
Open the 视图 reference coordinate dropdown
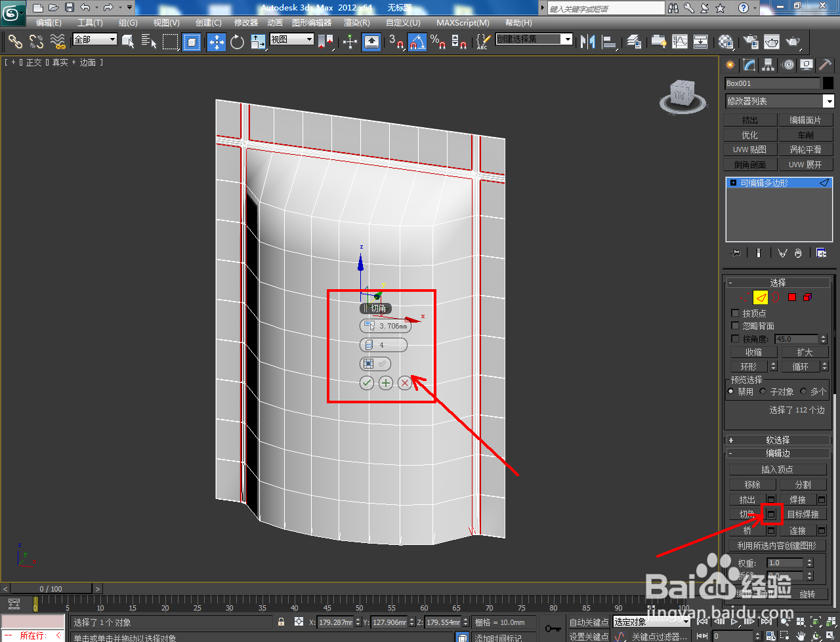pos(292,39)
